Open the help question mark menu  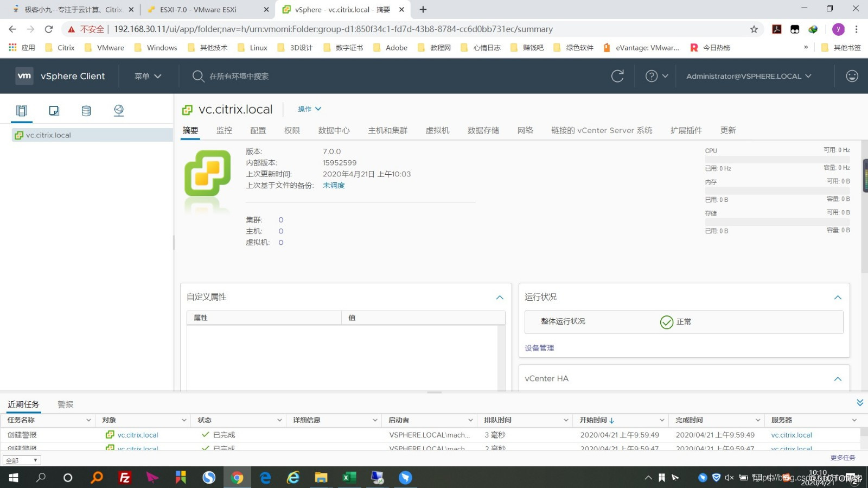coord(656,76)
